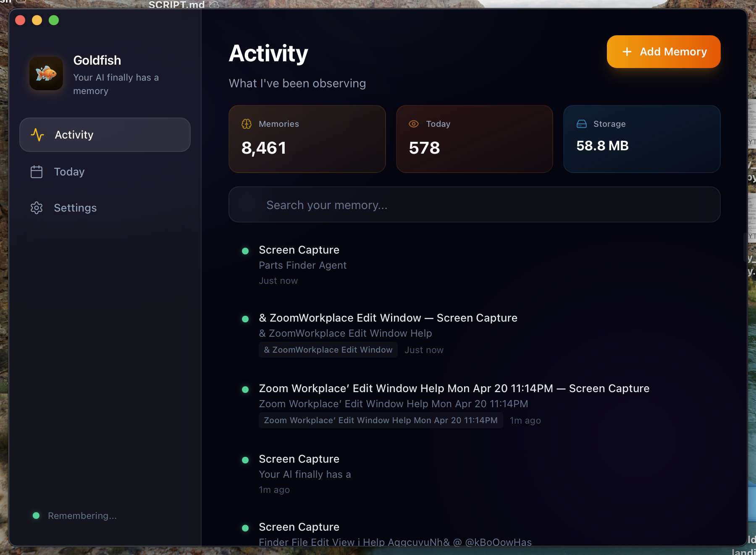This screenshot has height=555, width=756.
Task: Select the '& ZoomWorkplace Edit Window' tag chip
Action: 328,350
